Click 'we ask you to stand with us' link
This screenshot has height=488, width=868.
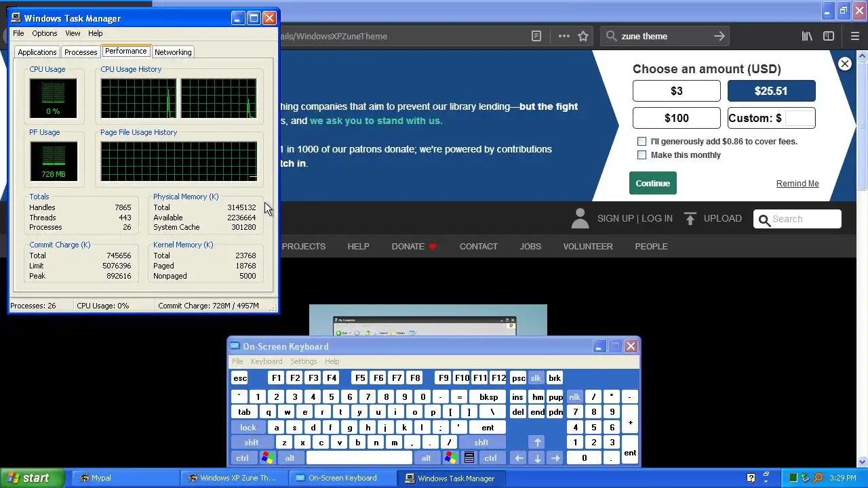pyautogui.click(x=376, y=121)
